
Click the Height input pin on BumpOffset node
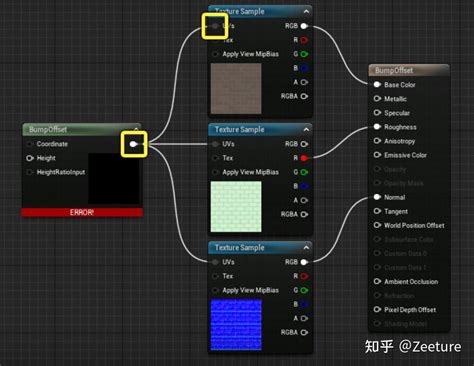[x=30, y=158]
